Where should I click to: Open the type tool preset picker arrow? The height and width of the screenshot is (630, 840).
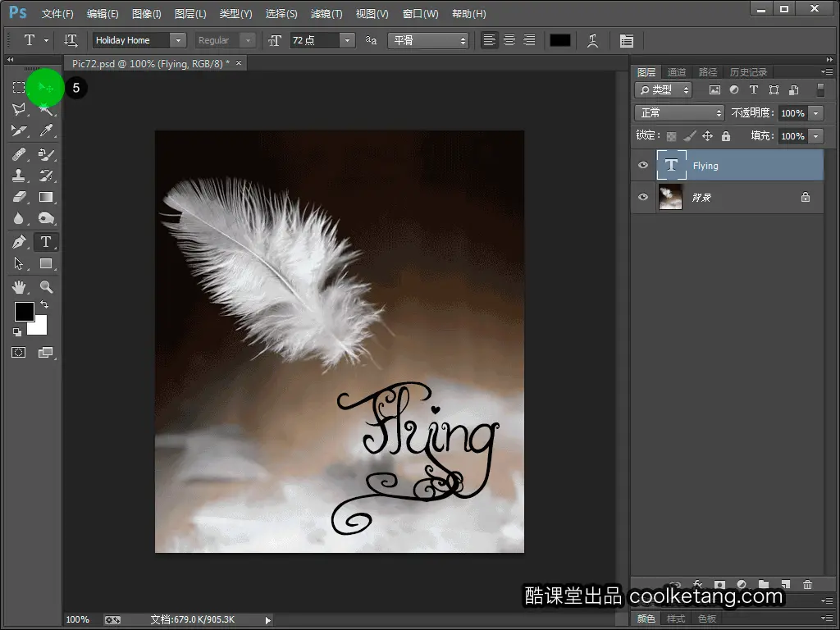coord(47,40)
